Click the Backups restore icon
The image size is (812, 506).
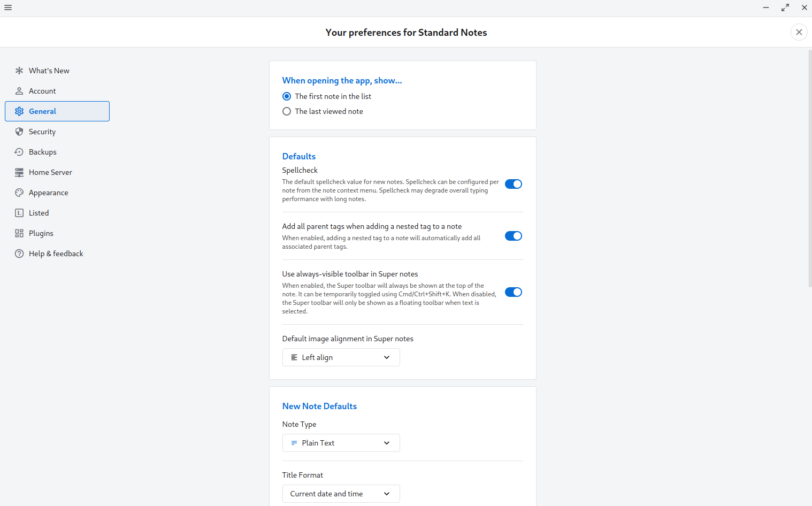pyautogui.click(x=19, y=152)
